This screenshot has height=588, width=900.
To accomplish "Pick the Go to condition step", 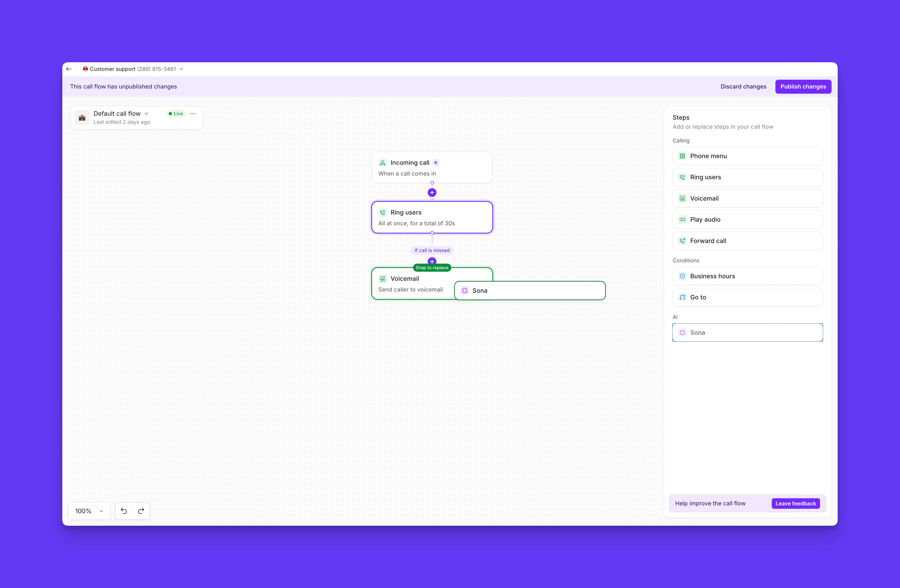I will (x=747, y=297).
